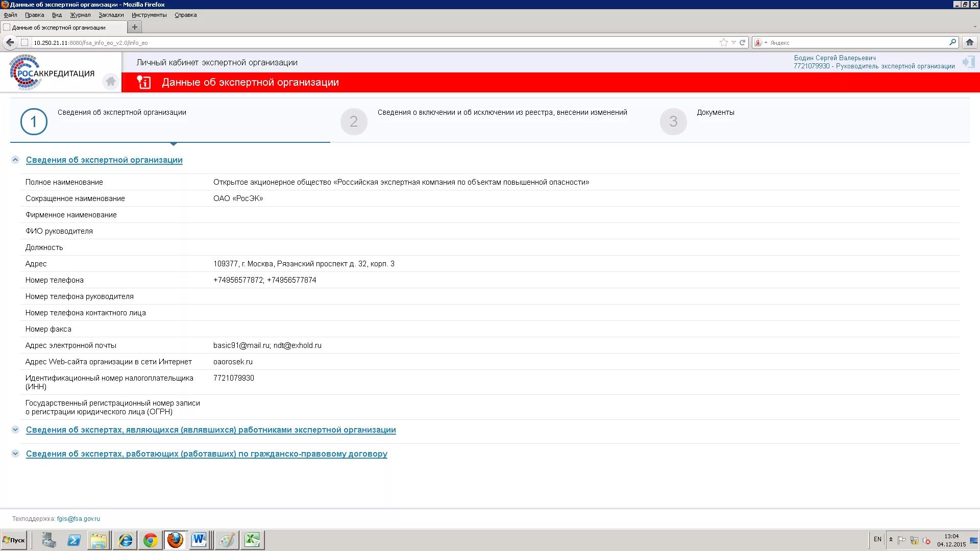Click the EN language indicator
Screen dimensions: 980x551
click(877, 539)
